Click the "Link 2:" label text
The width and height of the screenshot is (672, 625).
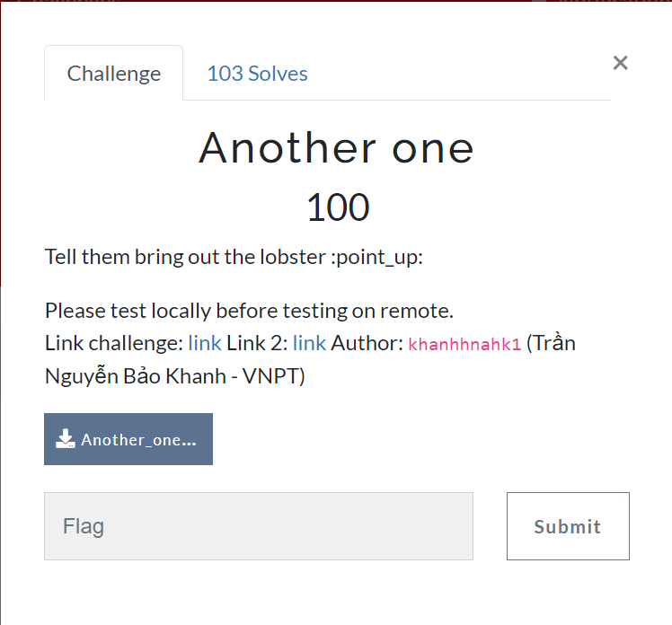257,343
